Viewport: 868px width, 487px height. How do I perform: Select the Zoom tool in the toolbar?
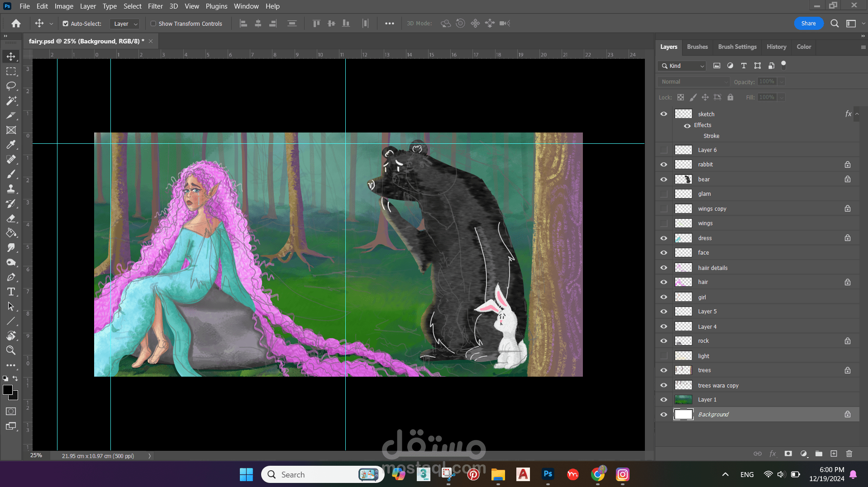pos(11,350)
